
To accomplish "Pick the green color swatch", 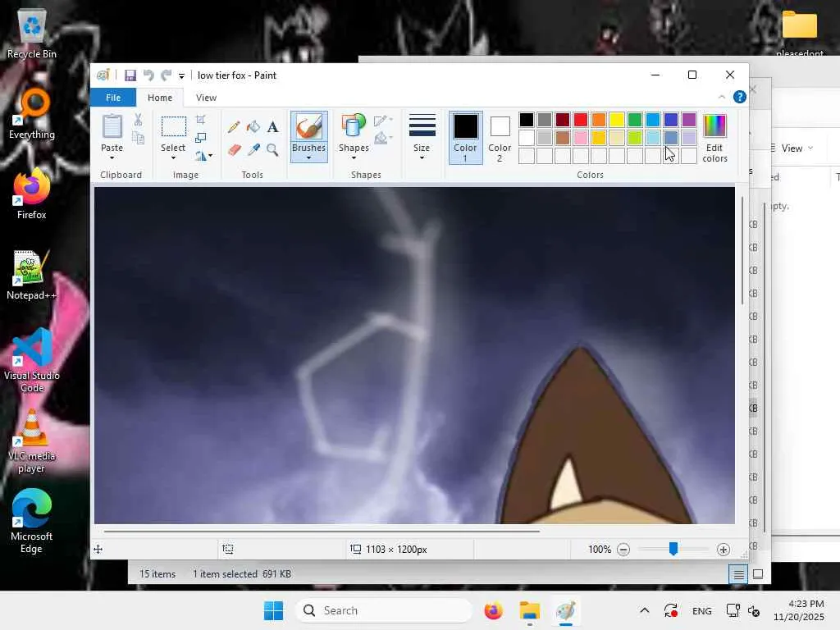I will point(635,120).
